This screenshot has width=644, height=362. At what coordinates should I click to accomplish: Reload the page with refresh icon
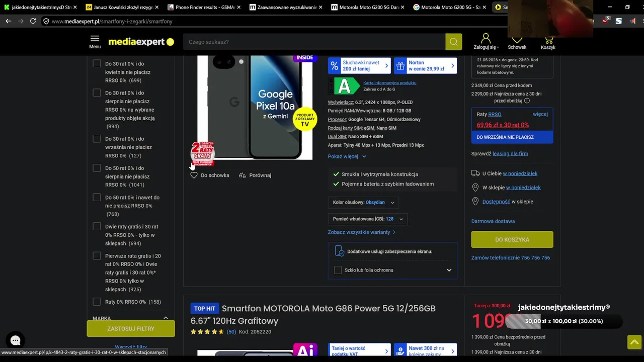tap(33, 21)
